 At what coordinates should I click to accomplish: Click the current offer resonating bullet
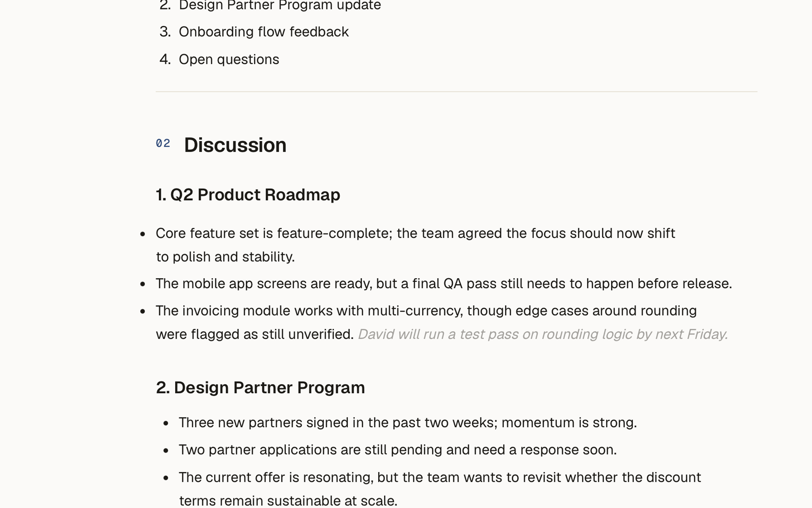point(440,489)
